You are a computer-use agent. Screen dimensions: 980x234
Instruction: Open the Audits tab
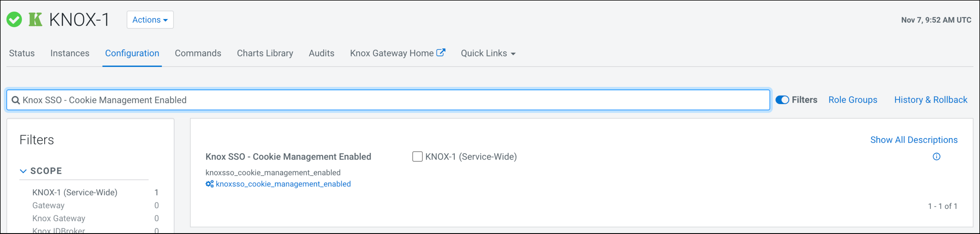pos(321,53)
